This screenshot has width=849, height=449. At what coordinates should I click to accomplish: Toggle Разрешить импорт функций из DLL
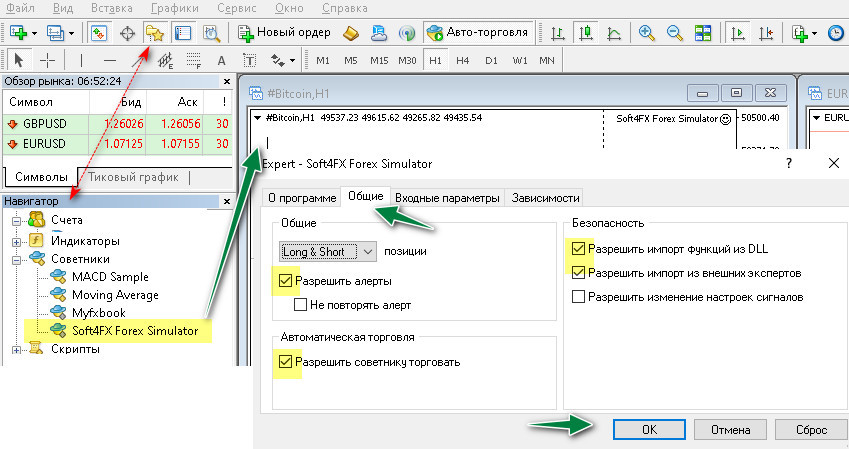click(578, 249)
